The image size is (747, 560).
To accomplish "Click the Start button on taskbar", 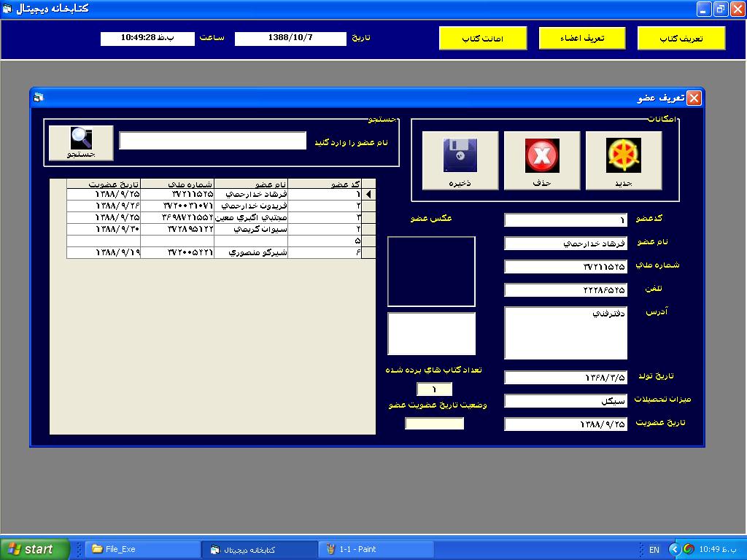I will [x=35, y=549].
